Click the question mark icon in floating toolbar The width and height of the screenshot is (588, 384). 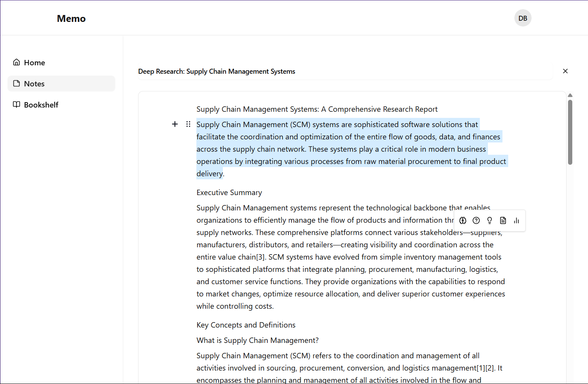476,220
